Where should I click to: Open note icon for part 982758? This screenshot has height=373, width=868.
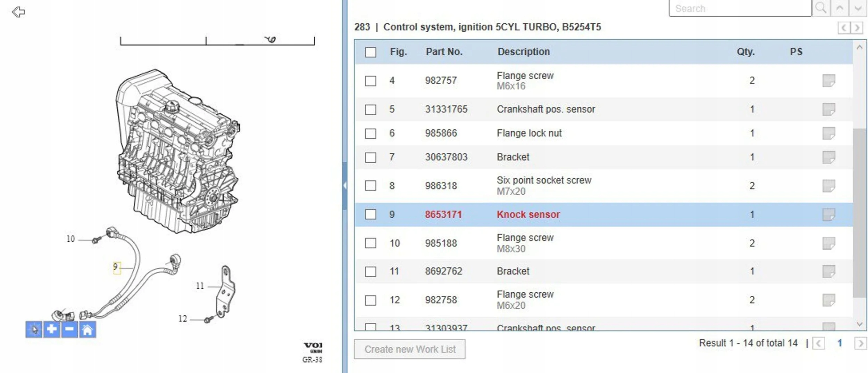[x=829, y=300]
